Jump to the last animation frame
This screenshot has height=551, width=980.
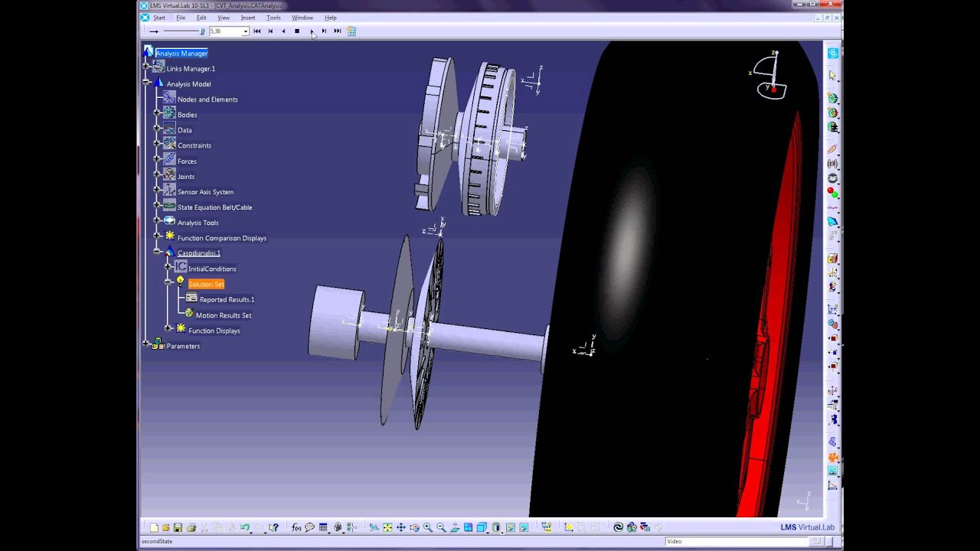pyautogui.click(x=338, y=31)
